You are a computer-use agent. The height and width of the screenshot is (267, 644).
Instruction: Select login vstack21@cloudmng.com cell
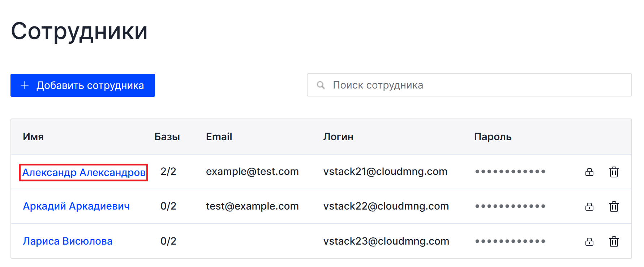tap(385, 171)
